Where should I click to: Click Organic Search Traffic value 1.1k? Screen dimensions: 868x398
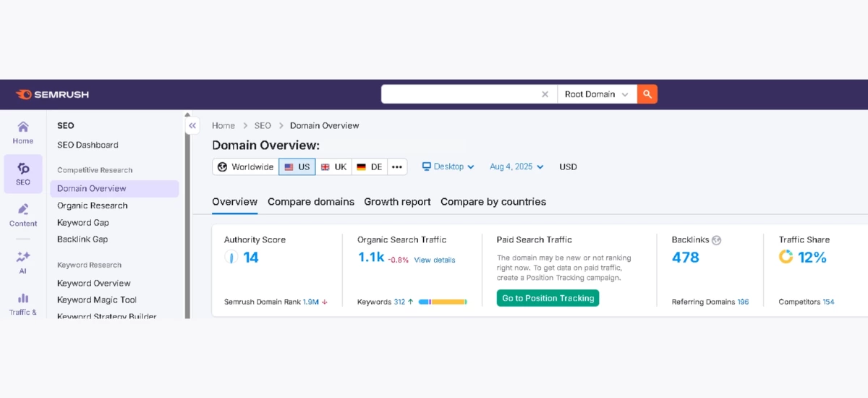[x=371, y=257]
